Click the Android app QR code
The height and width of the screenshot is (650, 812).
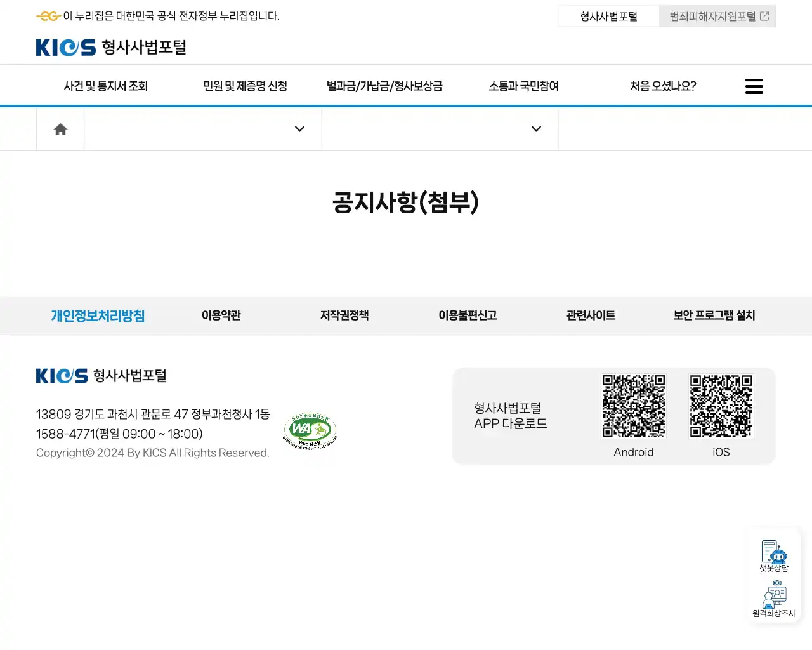(634, 406)
